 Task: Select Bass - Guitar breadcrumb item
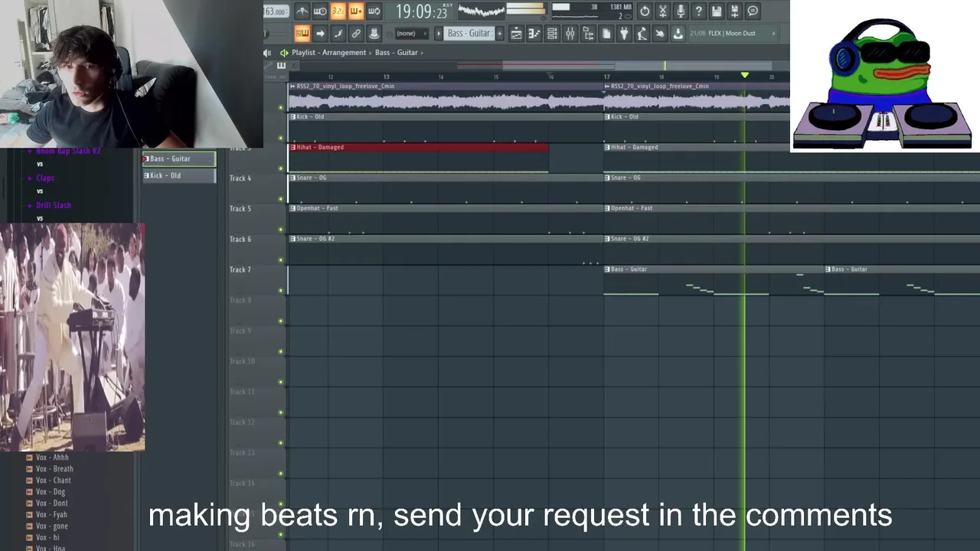click(x=397, y=53)
